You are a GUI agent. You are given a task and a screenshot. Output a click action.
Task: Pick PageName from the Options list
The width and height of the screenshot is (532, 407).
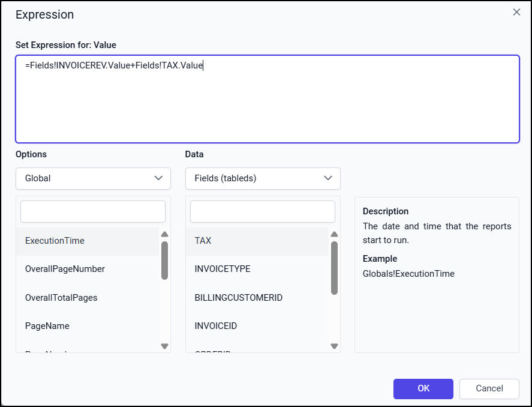[47, 326]
